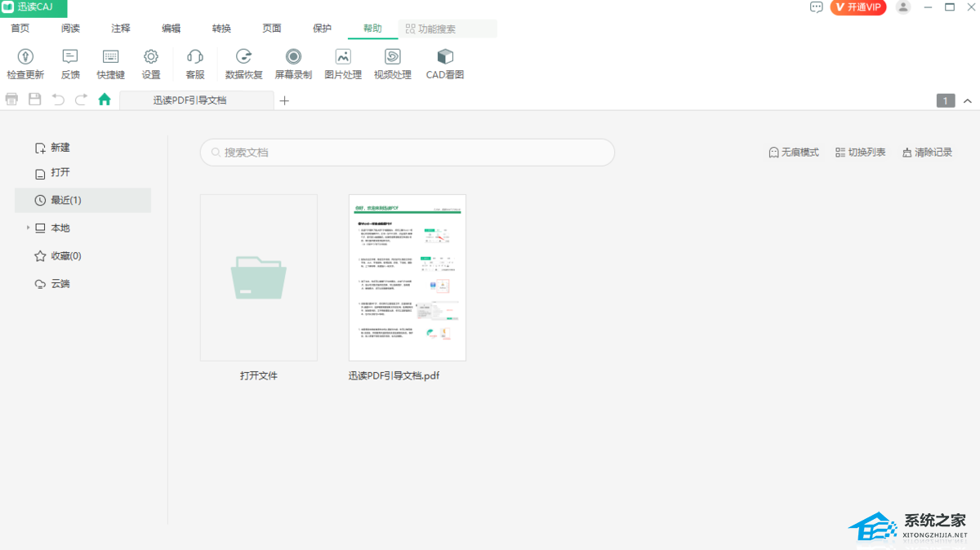This screenshot has width=980, height=550.
Task: Click the print icon in quick toolbar
Action: click(11, 100)
